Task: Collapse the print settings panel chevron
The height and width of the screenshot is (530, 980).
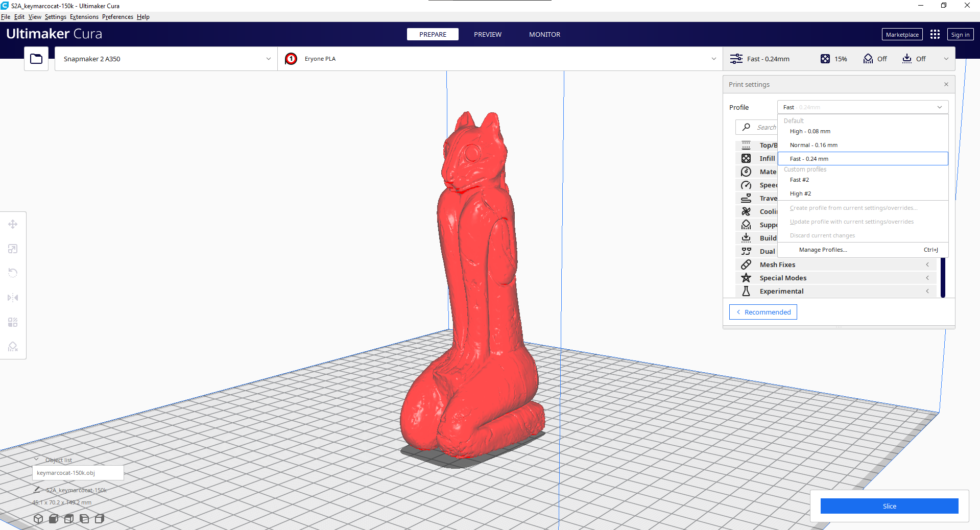Action: [x=946, y=59]
